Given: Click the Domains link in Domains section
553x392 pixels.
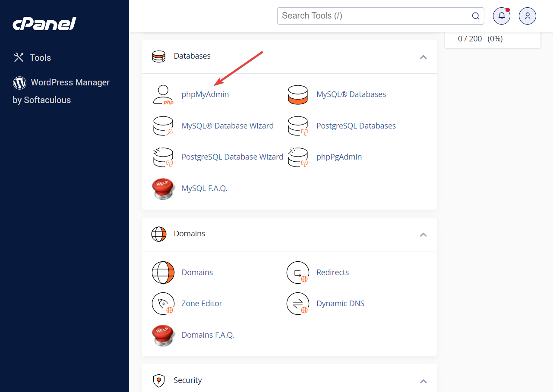Looking at the screenshot, I should tap(197, 272).
